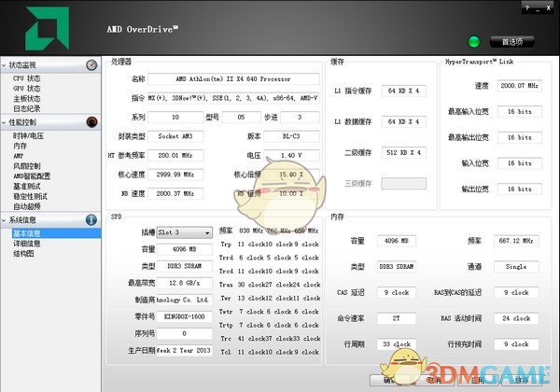Open GPU 状态 in sidebar
Viewport: 560px width, 392px height.
(27, 88)
